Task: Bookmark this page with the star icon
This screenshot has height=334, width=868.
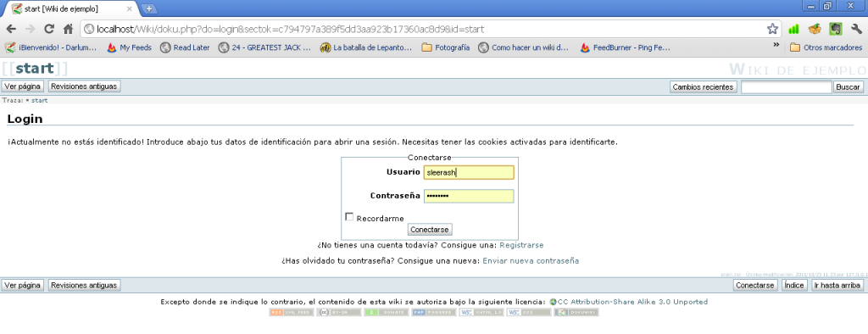Action: [x=772, y=29]
